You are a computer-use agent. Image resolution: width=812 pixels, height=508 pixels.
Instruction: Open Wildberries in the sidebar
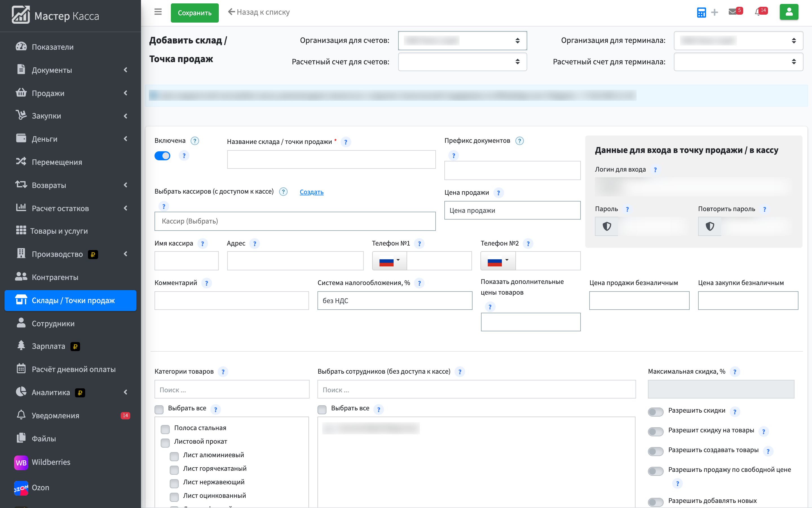point(70,462)
